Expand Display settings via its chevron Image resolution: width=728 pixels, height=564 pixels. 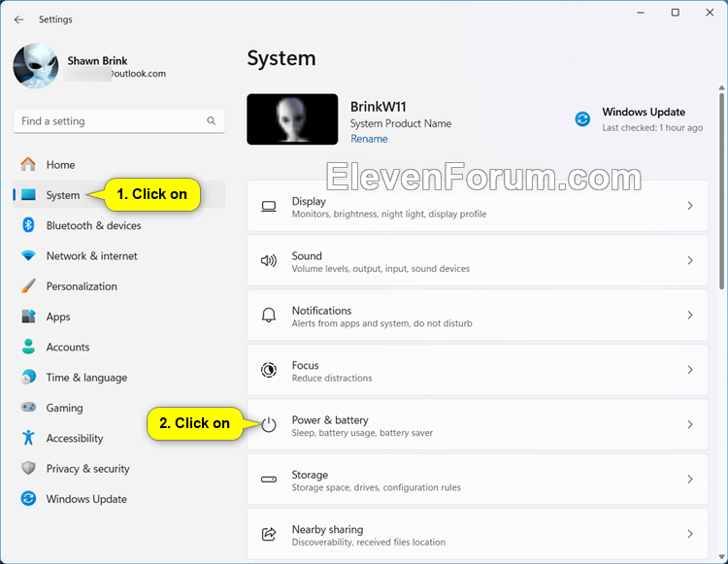[690, 206]
